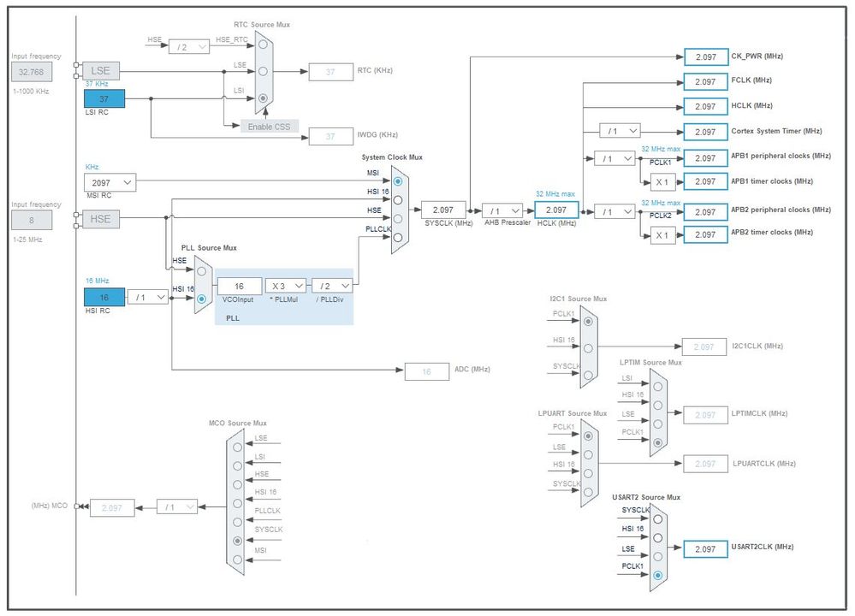855x616 pixels.
Task: Select HSI 16 in USART2 Source Mux
Action: (x=658, y=538)
